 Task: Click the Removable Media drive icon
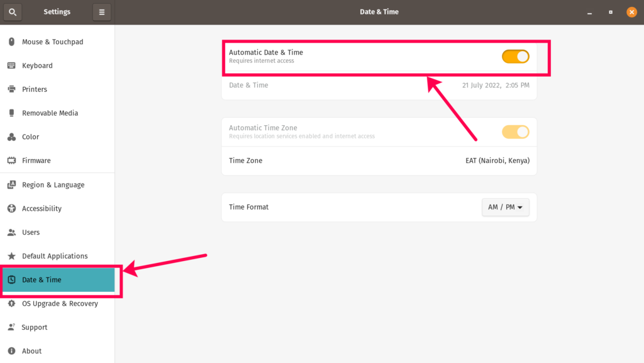pyautogui.click(x=11, y=113)
